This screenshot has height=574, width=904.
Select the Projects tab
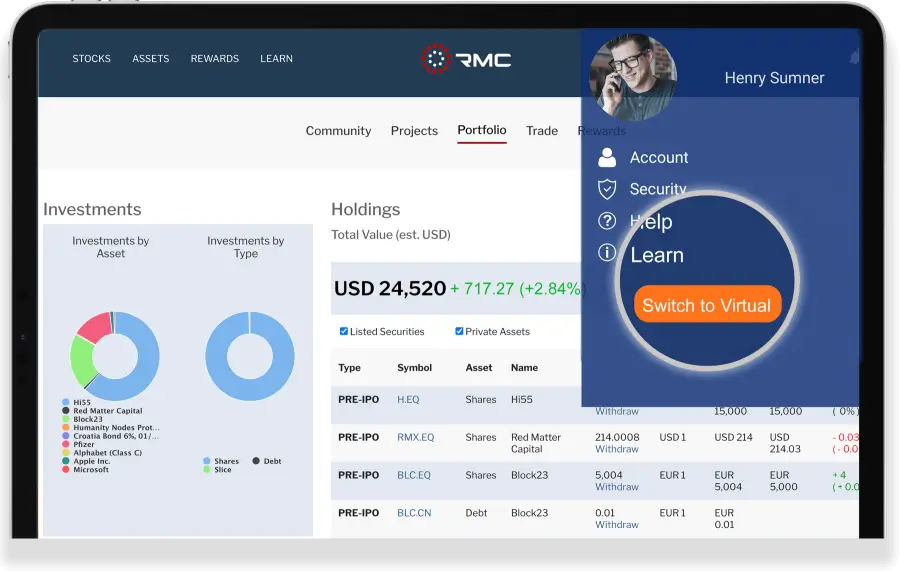tap(414, 131)
